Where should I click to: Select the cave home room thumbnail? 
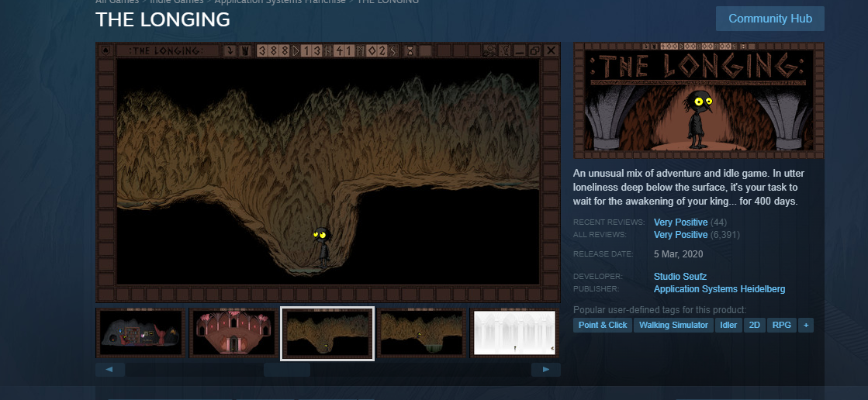tap(140, 333)
